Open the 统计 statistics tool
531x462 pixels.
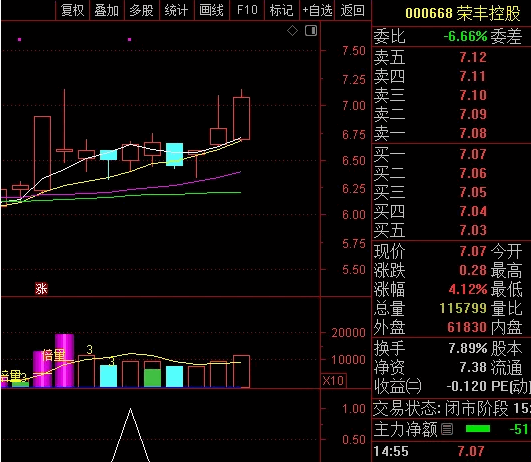176,10
